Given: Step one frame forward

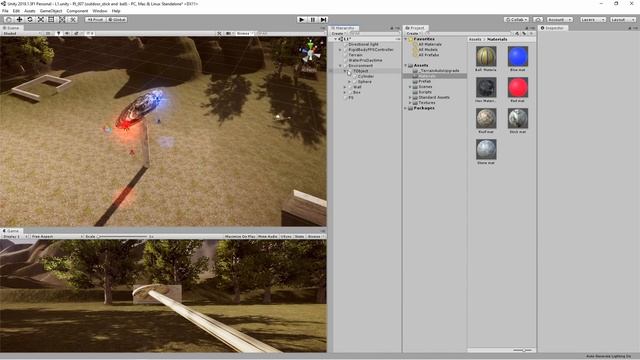Looking at the screenshot, I should pos(323,19).
